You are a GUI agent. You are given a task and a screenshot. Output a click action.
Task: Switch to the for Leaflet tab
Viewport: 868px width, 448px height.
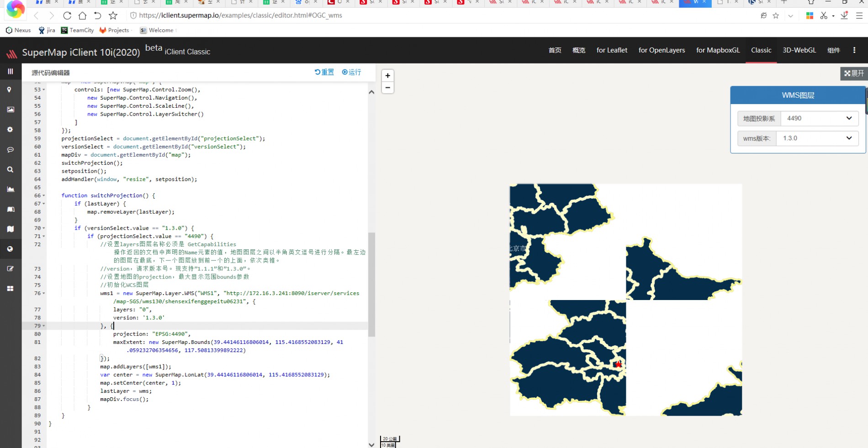coord(612,50)
